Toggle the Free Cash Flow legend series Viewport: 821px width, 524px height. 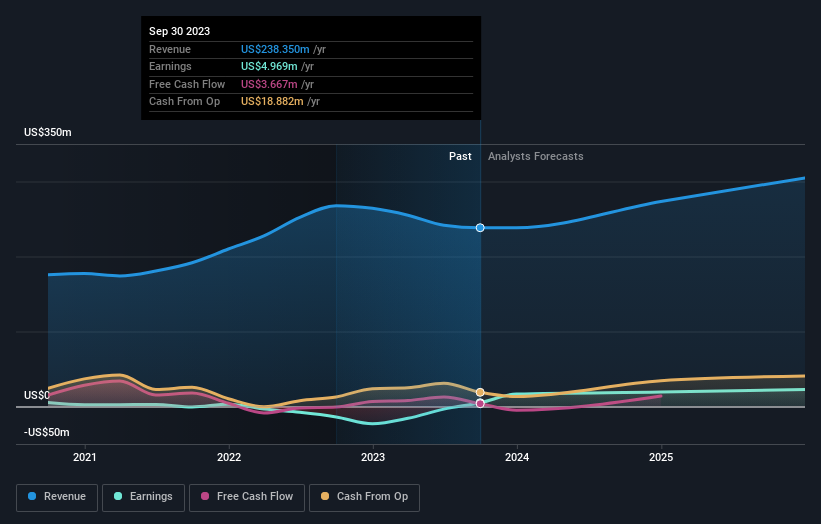coord(247,497)
